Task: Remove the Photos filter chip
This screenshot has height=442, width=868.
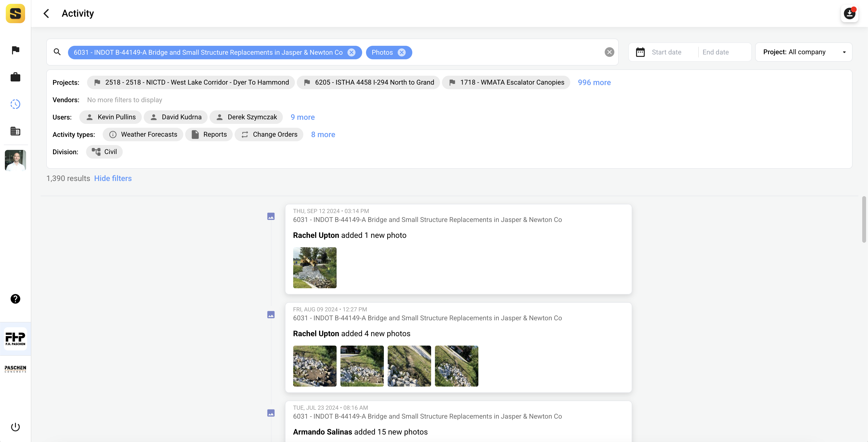Action: pyautogui.click(x=402, y=52)
